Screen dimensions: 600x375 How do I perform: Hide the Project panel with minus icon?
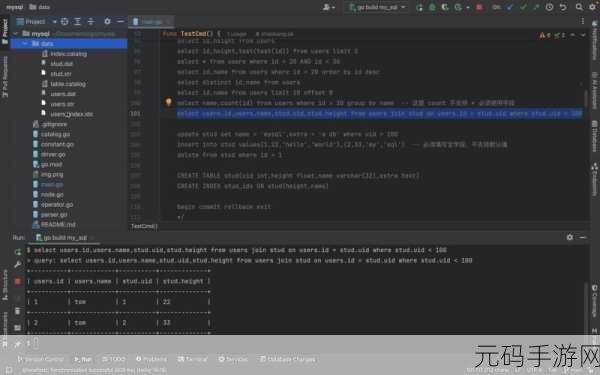tap(120, 22)
